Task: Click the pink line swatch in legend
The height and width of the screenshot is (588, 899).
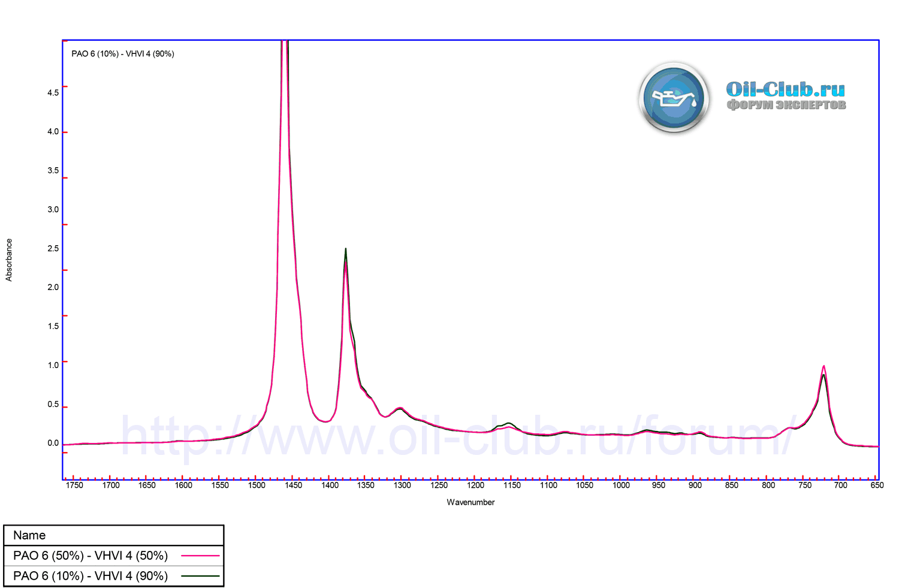Action: pyautogui.click(x=200, y=556)
